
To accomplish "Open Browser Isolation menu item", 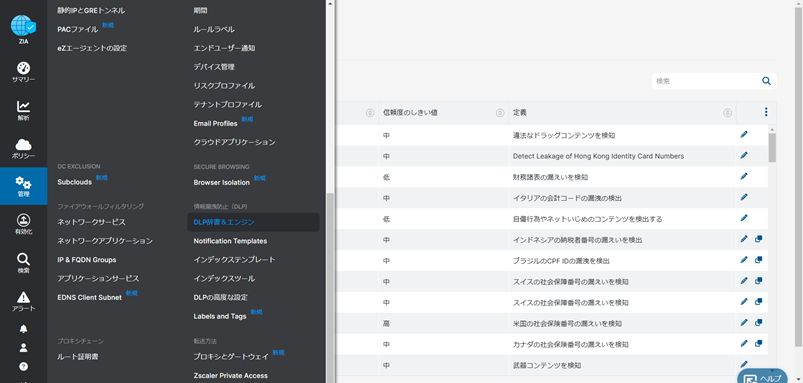I will point(222,182).
